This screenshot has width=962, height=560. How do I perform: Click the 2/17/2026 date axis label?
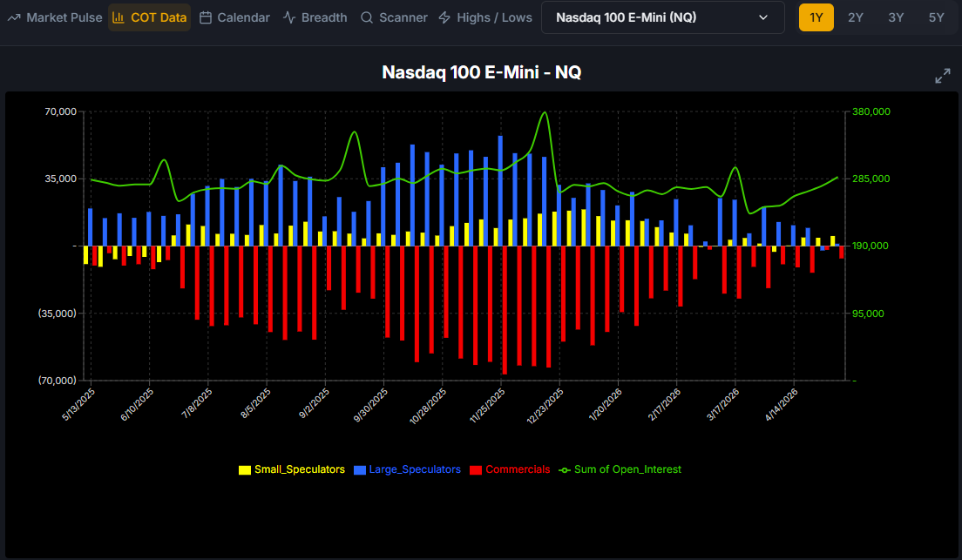point(664,404)
